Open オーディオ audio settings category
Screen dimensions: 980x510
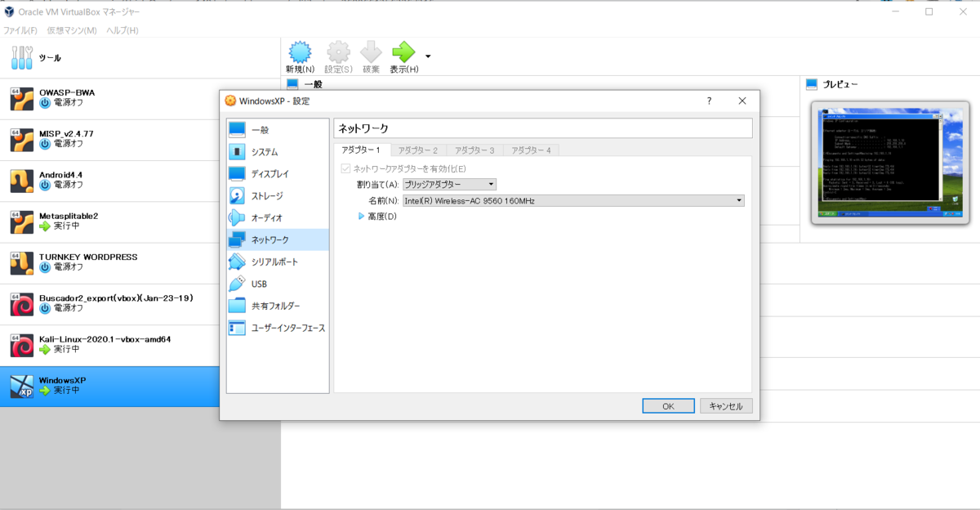[x=278, y=218]
